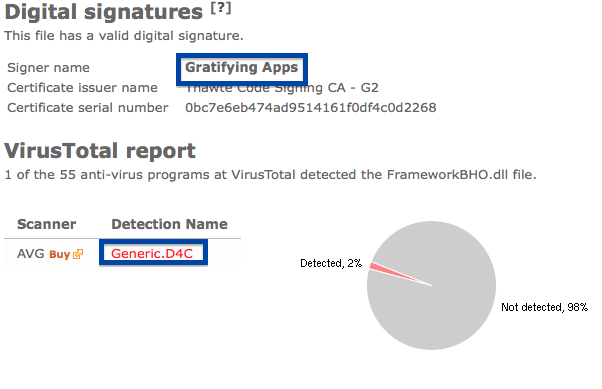Click the Scanner column header

pos(46,224)
